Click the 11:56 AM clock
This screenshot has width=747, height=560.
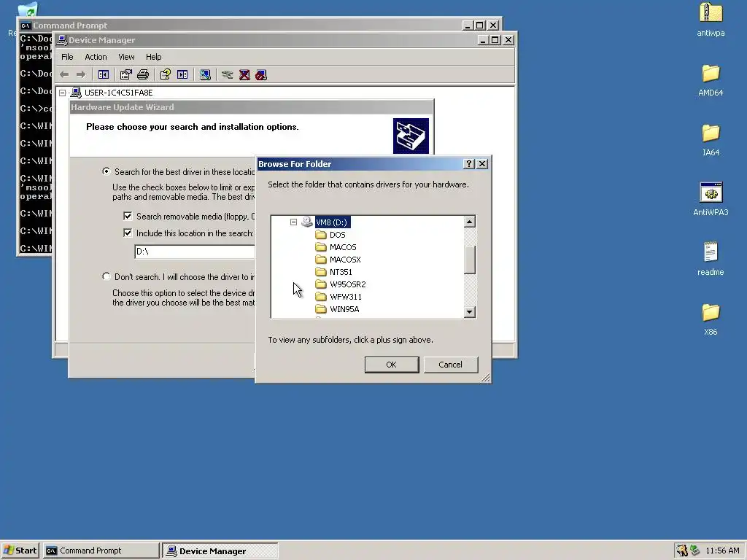point(723,551)
